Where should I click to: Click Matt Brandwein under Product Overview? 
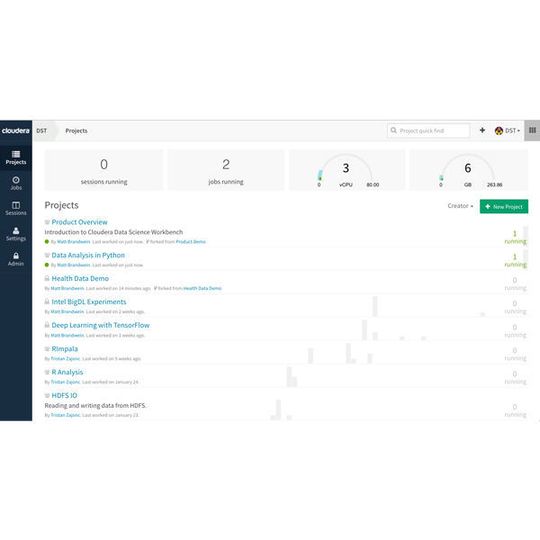[x=74, y=242]
